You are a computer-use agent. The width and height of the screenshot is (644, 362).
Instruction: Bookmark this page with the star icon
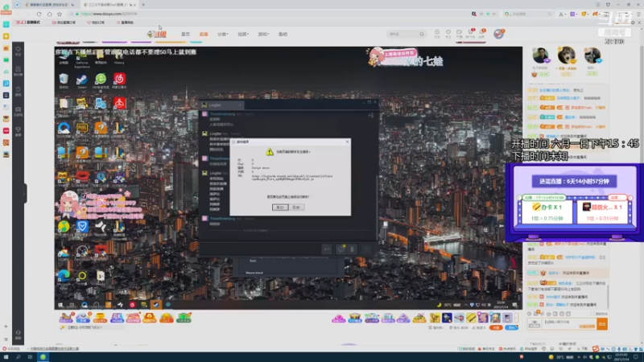click(60, 14)
